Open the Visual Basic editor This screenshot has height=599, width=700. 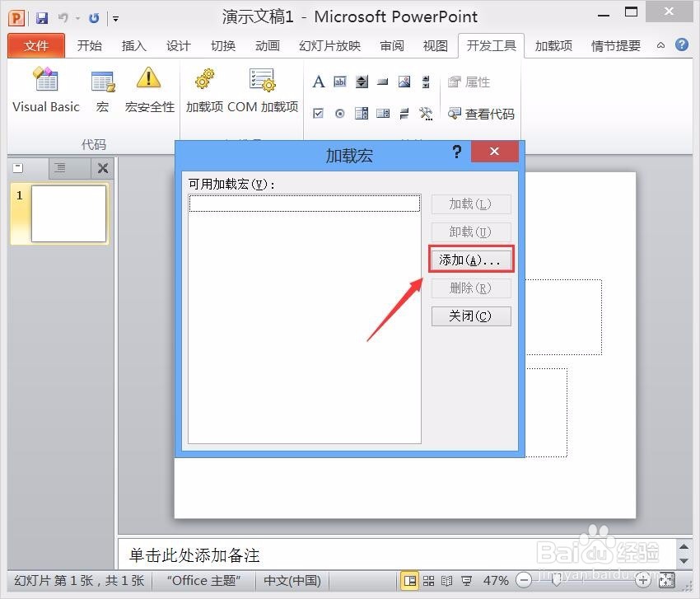[45, 89]
